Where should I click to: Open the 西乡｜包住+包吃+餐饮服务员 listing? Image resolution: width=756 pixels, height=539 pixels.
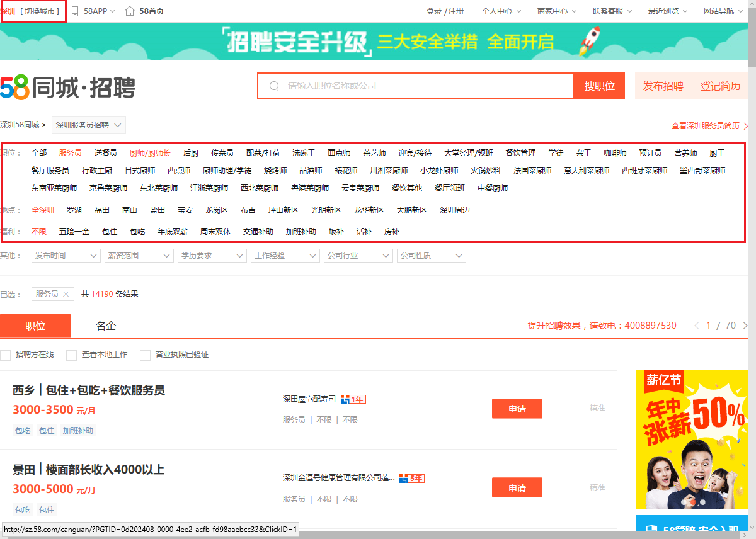[x=89, y=390]
